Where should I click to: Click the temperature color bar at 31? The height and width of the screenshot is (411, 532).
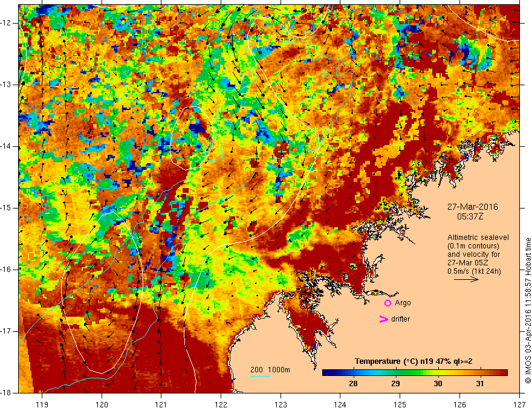click(x=480, y=373)
